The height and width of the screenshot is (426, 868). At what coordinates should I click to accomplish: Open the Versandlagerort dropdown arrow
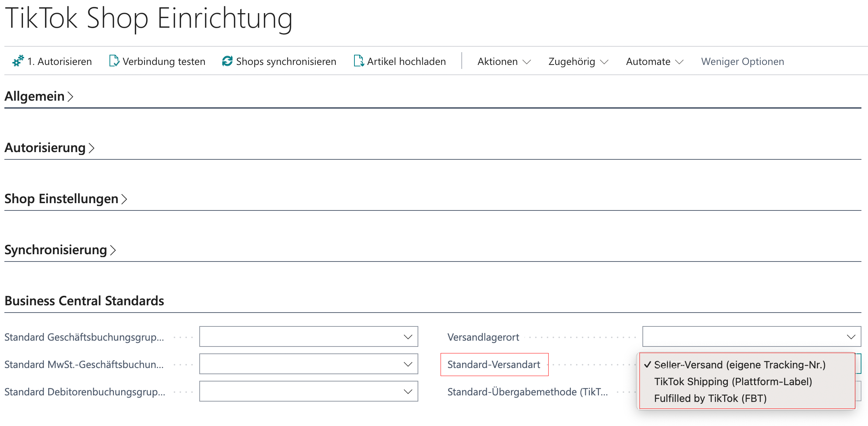click(851, 337)
